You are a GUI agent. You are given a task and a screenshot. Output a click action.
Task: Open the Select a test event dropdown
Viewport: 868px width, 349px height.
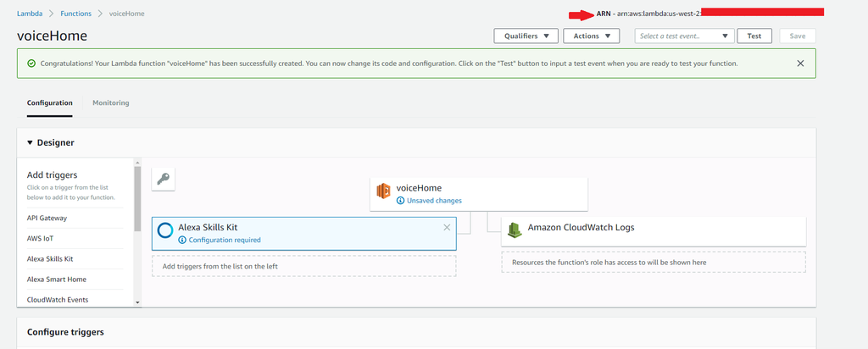point(686,36)
